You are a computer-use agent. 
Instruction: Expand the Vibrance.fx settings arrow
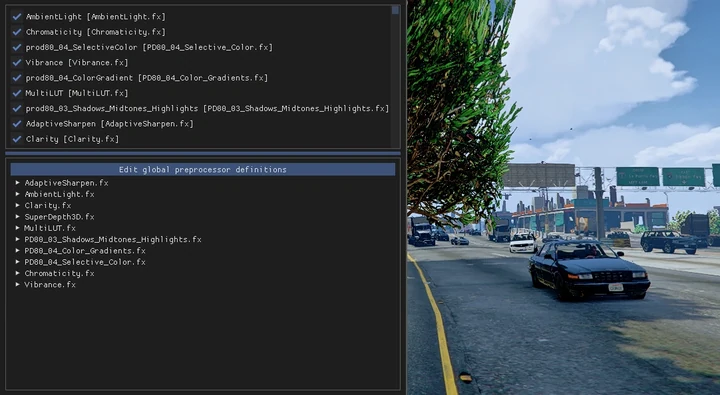[x=17, y=284]
